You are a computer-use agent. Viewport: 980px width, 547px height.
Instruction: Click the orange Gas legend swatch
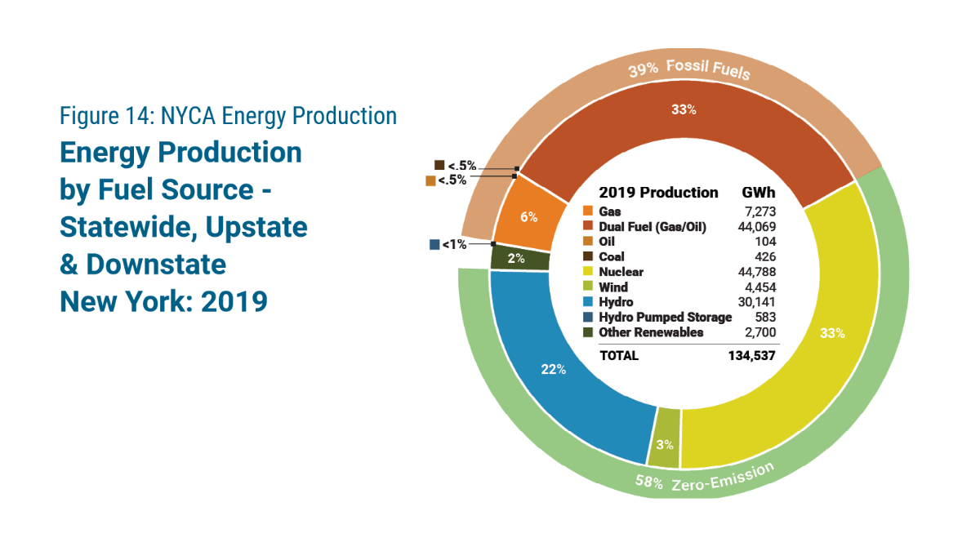587,211
